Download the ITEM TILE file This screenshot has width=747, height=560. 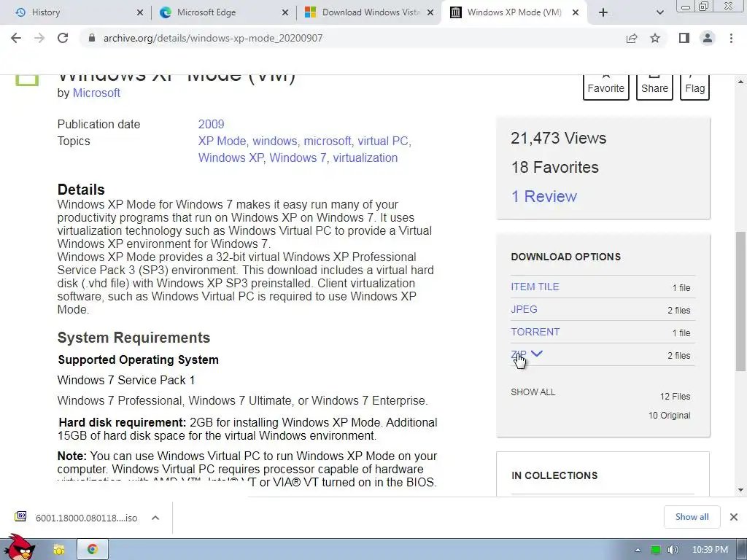pos(535,287)
